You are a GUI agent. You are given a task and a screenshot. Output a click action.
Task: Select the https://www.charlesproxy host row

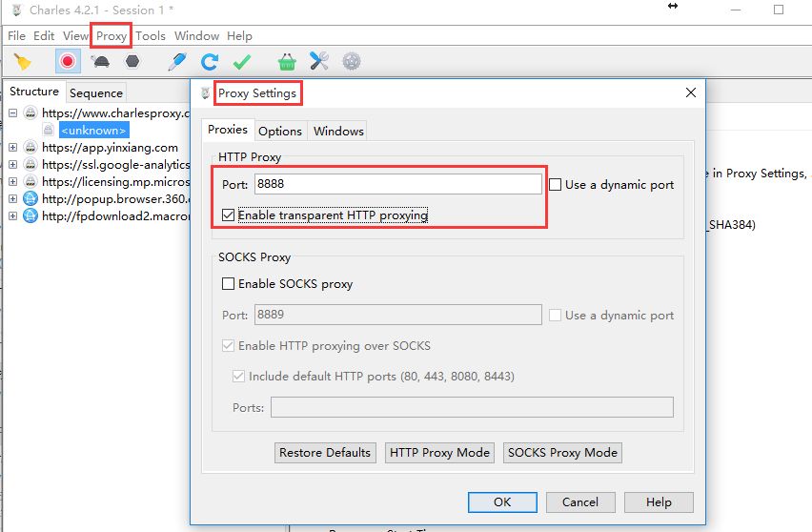click(x=116, y=113)
